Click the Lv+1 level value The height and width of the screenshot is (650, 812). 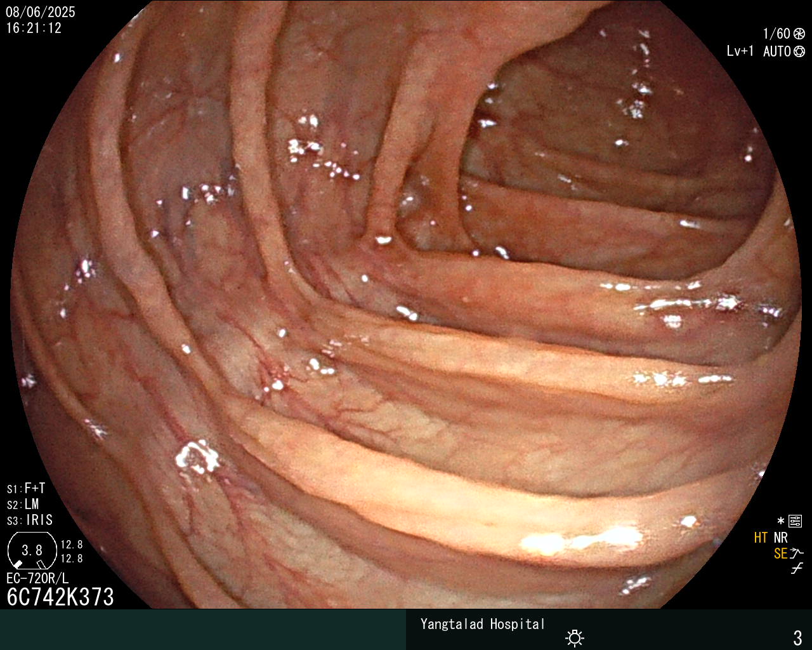(x=740, y=51)
